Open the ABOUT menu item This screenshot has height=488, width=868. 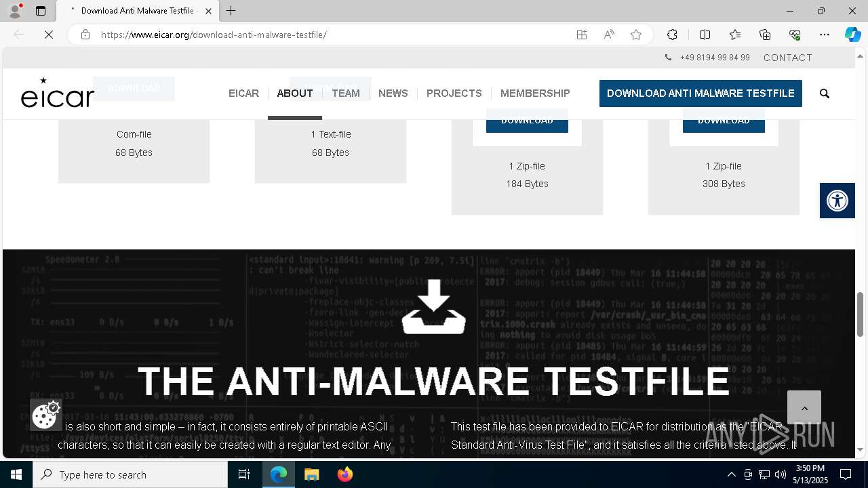[x=295, y=94]
